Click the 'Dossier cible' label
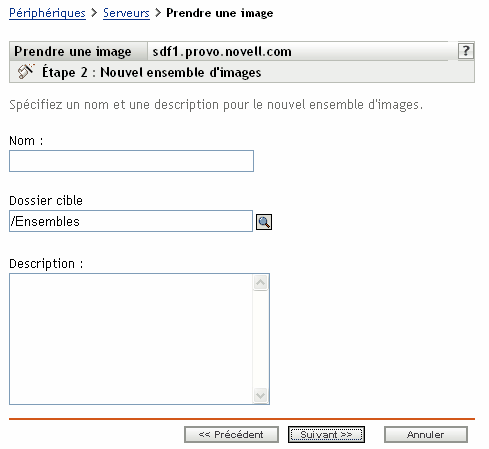Screen dimensions: 489x449 (x=46, y=201)
